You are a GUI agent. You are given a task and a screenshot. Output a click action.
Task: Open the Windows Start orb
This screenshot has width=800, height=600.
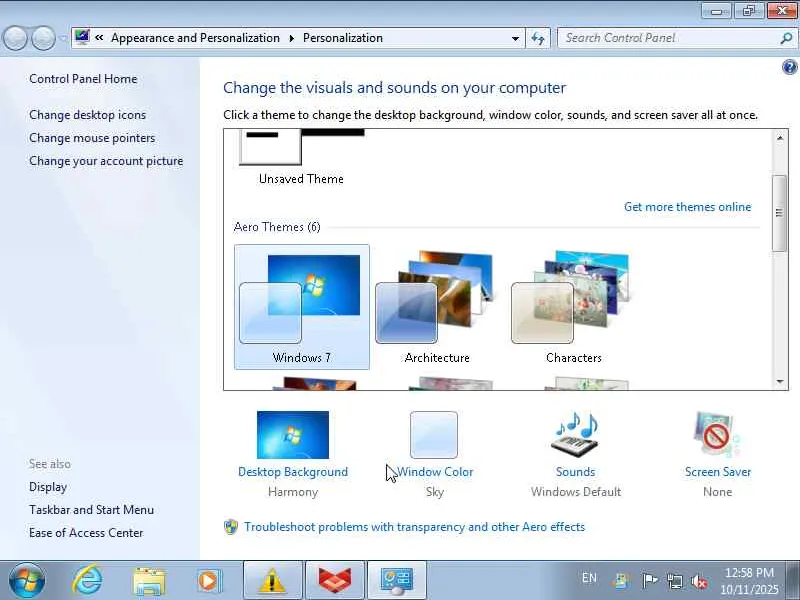pyautogui.click(x=27, y=581)
